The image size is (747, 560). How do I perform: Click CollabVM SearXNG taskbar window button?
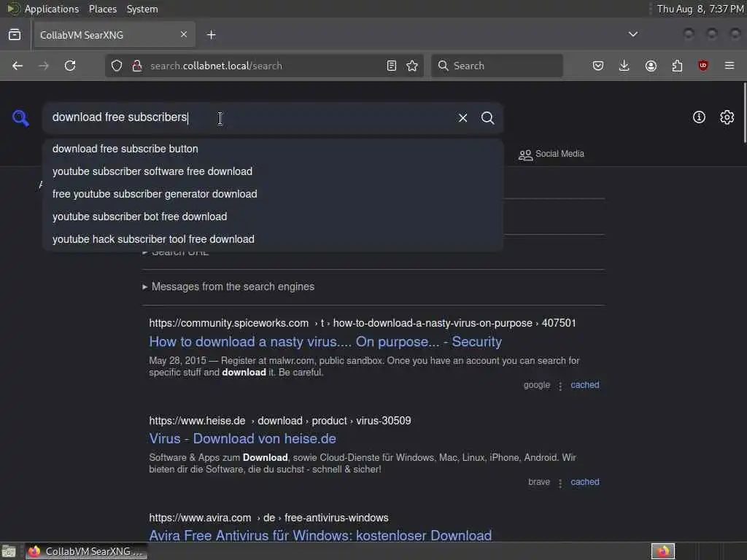pyautogui.click(x=86, y=551)
